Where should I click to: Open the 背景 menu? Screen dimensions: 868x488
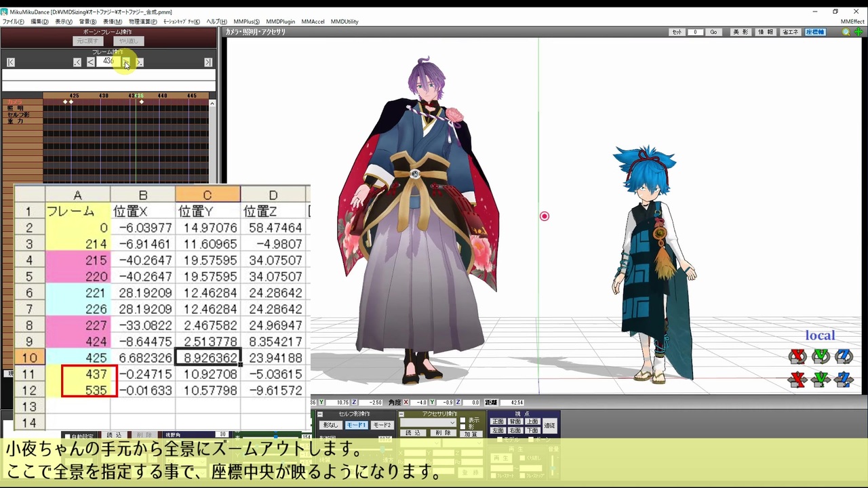click(87, 22)
